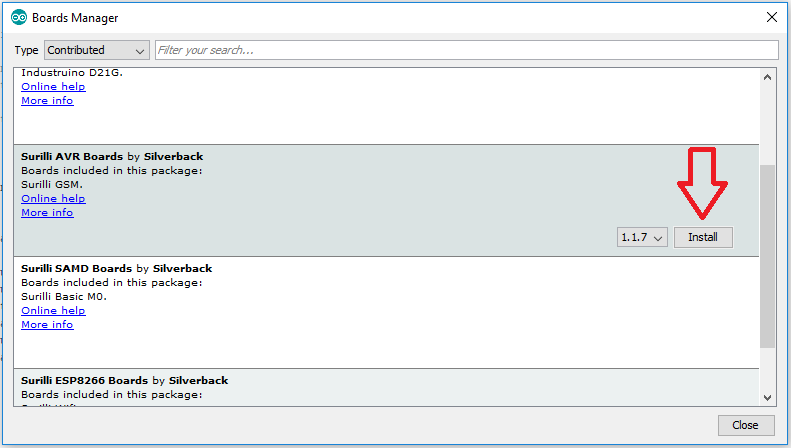Open the Type dropdown set to Contributed
This screenshot has width=791, height=448.
pyautogui.click(x=97, y=50)
